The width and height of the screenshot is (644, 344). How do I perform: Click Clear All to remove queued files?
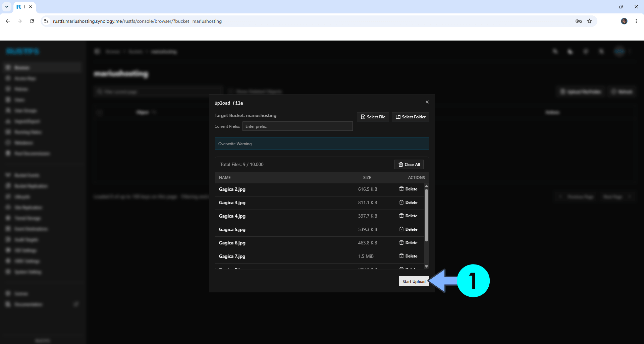tap(409, 164)
